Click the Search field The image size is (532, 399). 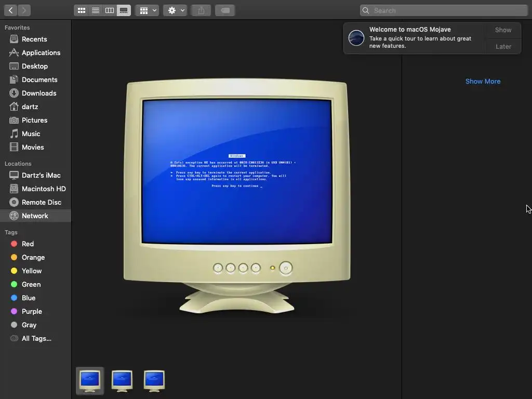[x=444, y=10]
